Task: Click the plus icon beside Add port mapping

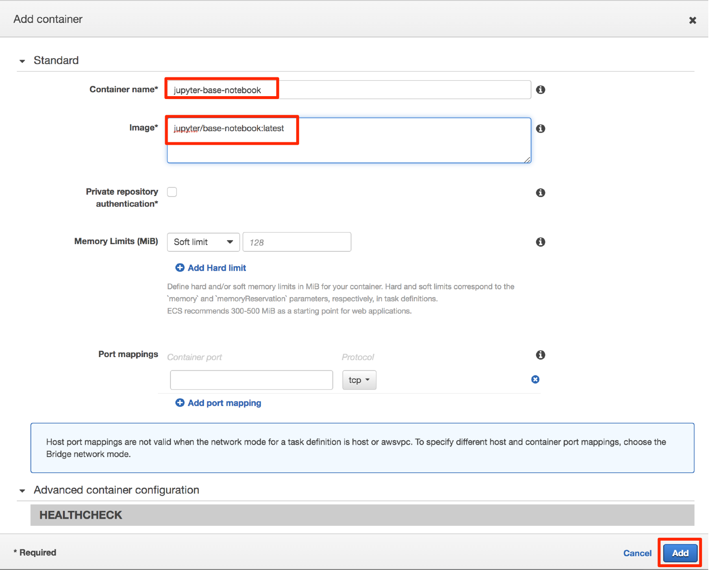Action: pyautogui.click(x=180, y=403)
